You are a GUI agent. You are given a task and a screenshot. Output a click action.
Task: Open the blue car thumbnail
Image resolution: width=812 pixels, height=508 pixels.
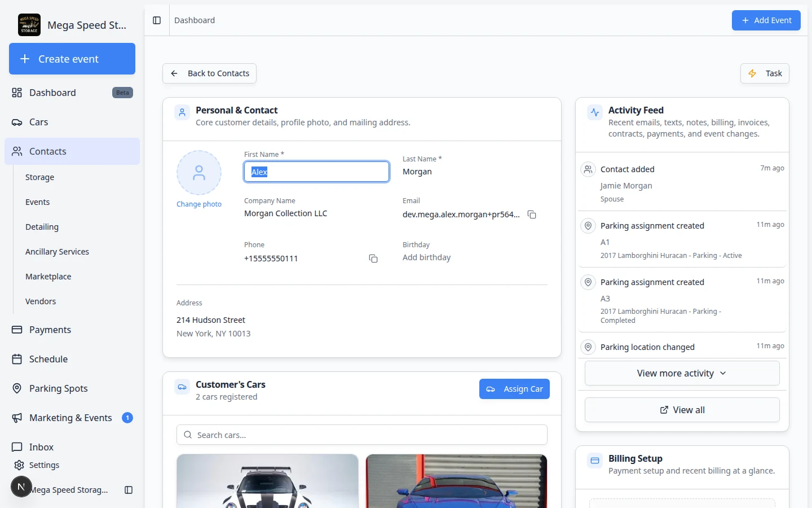pyautogui.click(x=457, y=481)
